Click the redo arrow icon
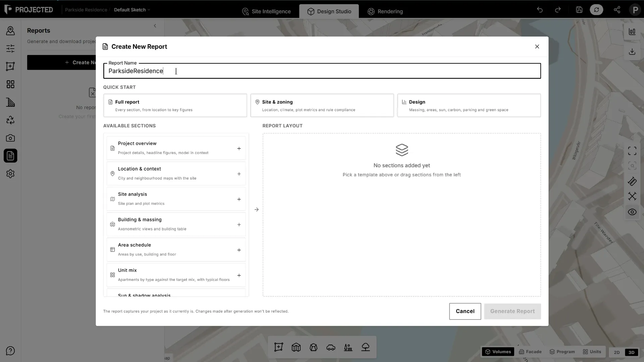644x362 pixels. tap(558, 10)
